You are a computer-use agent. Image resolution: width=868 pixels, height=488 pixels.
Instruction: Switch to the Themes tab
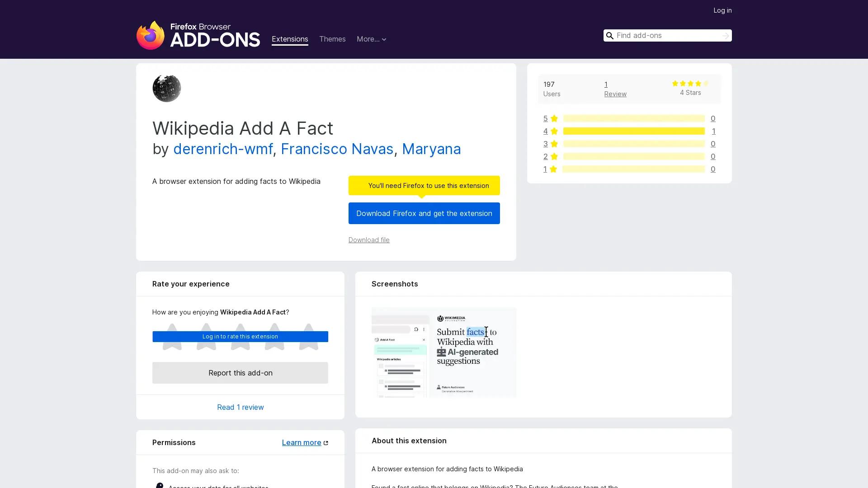tap(332, 39)
